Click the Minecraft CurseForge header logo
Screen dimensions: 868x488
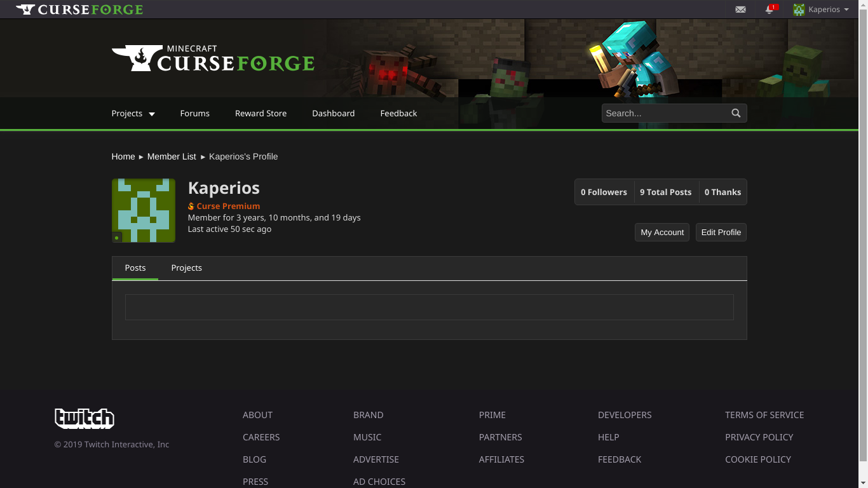213,57
